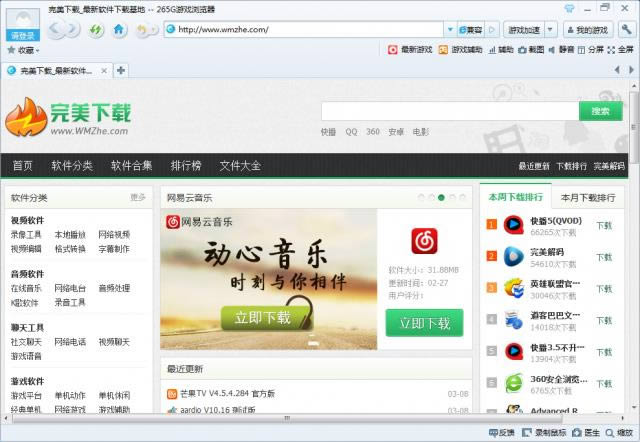Click the 我的游戏 button

pyautogui.click(x=588, y=30)
